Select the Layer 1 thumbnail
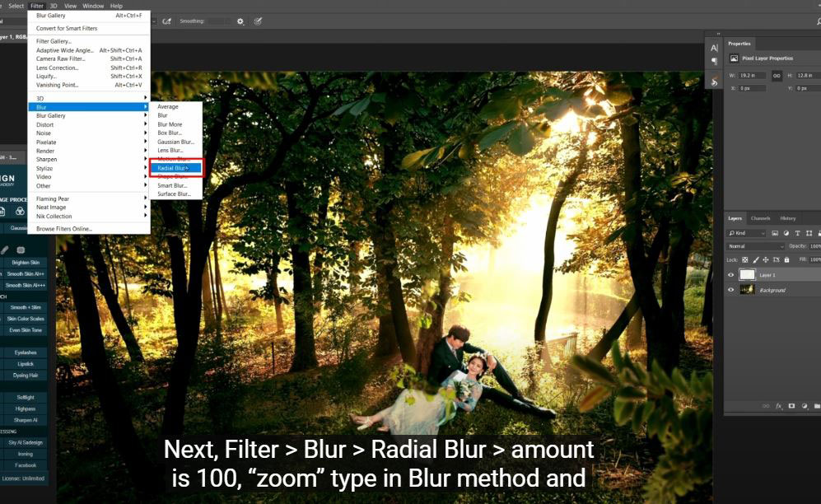Viewport: 821px width, 504px height. coord(747,275)
